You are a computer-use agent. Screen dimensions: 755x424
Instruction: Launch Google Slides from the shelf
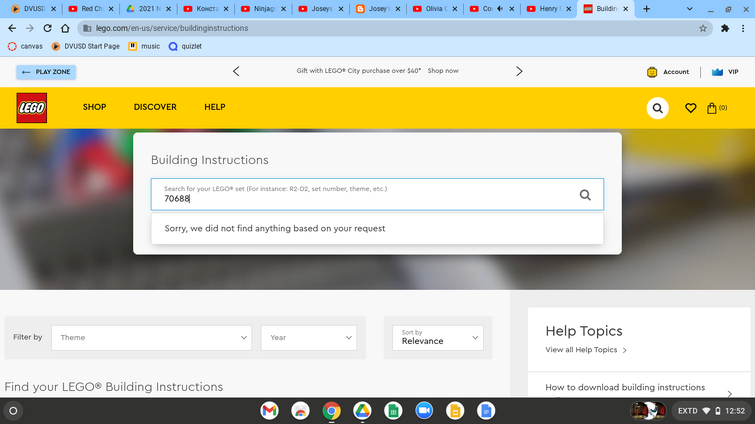tap(455, 411)
